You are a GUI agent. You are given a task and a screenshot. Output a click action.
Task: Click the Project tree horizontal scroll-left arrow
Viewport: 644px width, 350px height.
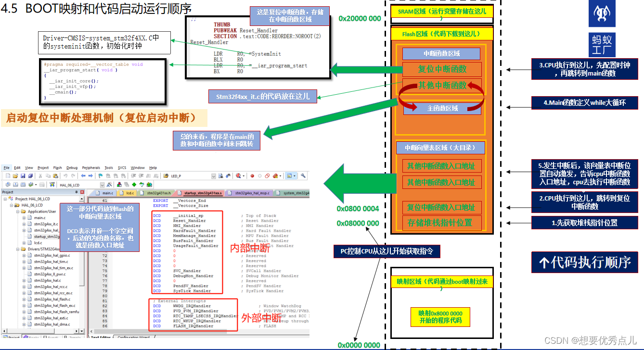4,331
